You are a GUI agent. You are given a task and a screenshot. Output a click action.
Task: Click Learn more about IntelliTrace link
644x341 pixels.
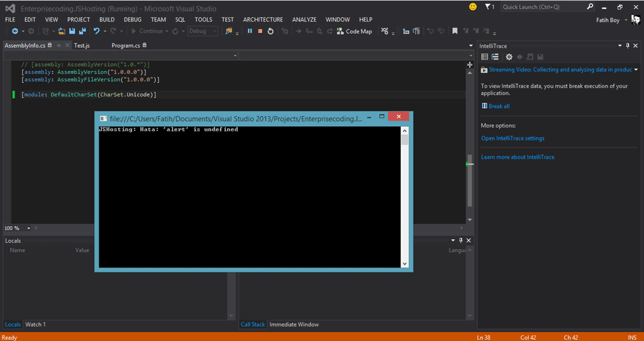[x=518, y=157]
